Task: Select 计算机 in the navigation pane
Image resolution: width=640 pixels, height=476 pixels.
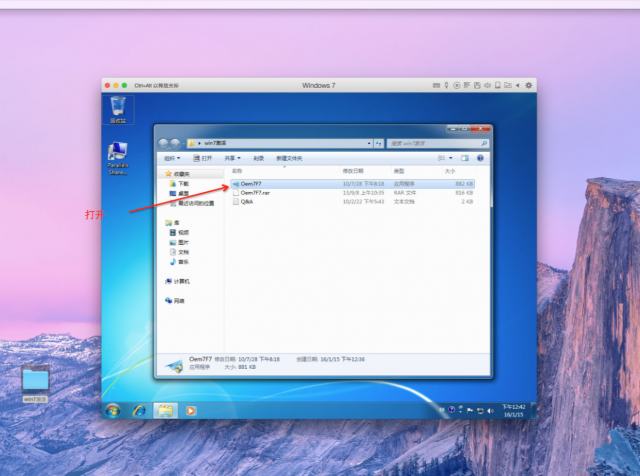Action: [178, 282]
